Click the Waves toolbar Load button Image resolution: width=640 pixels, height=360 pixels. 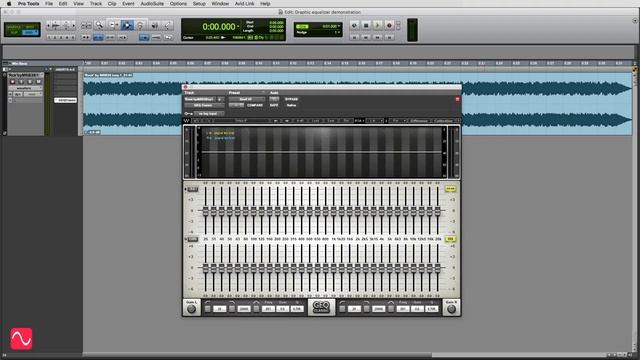316,120
